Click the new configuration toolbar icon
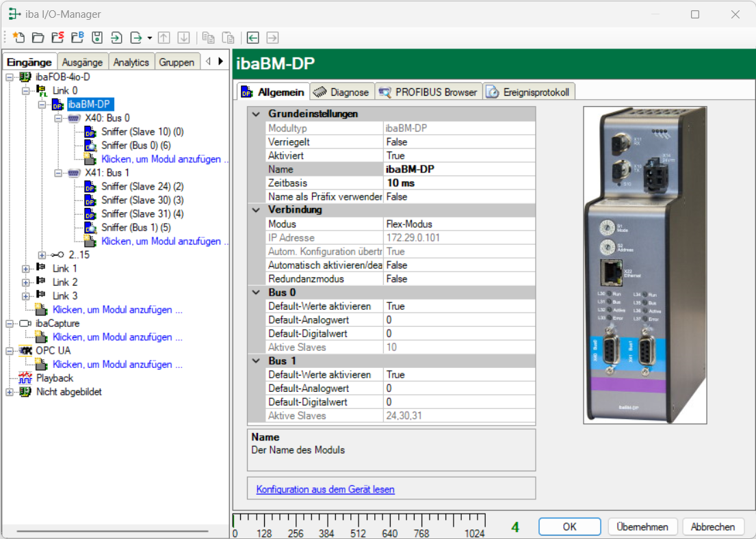Screen dimensions: 756x539 (x=18, y=38)
